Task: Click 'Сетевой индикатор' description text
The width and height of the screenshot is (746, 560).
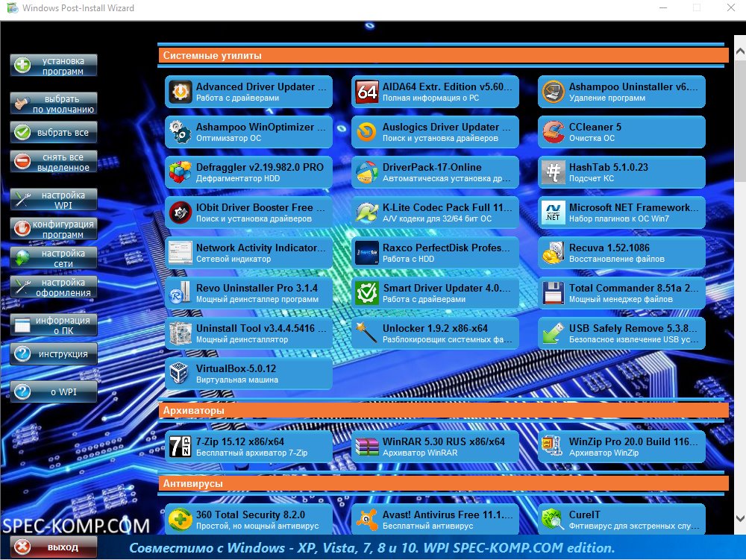Action: point(233,259)
